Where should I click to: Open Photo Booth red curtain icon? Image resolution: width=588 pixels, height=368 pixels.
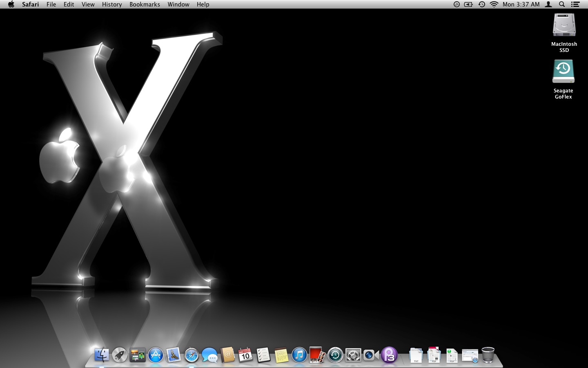coord(317,355)
